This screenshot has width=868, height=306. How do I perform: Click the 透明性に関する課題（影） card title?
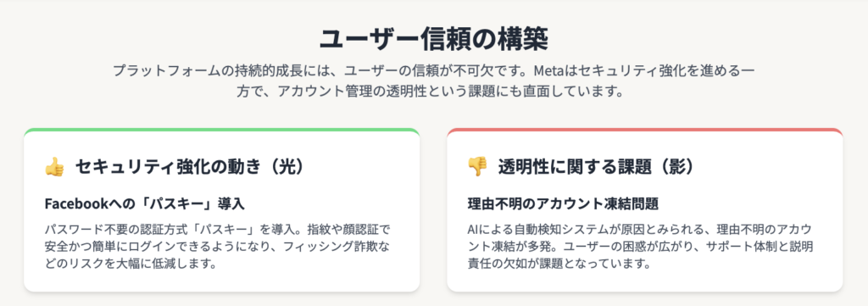pyautogui.click(x=596, y=166)
